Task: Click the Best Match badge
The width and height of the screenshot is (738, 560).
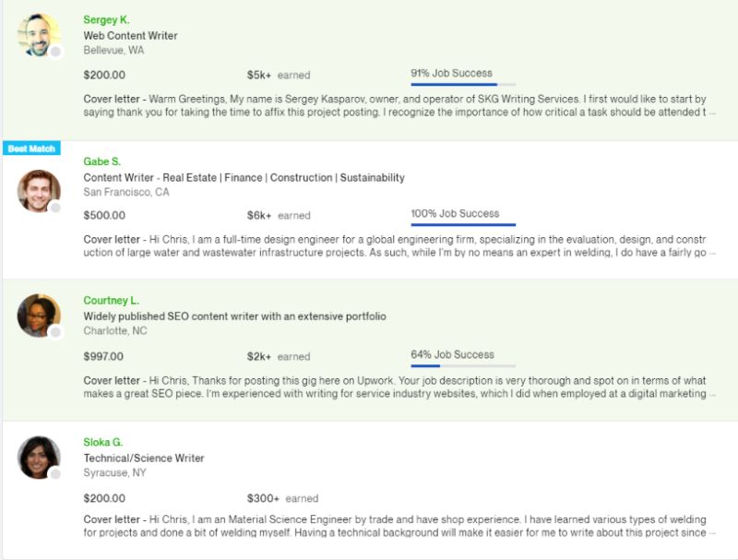Action: (x=31, y=149)
